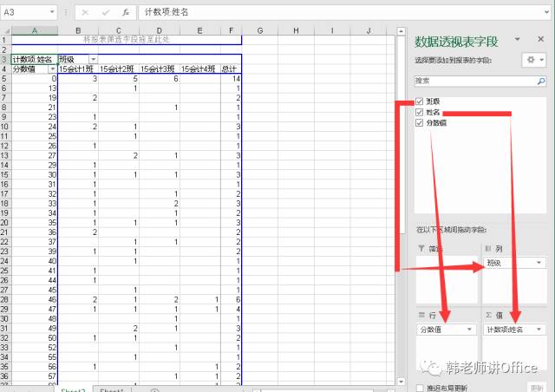
Task: Select column B header
Action: pyautogui.click(x=78, y=31)
